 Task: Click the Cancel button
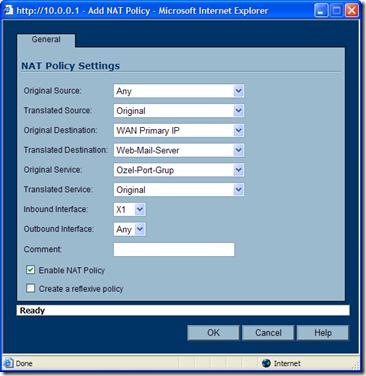tap(268, 333)
